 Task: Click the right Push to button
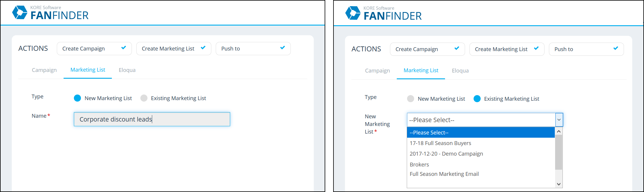pyautogui.click(x=586, y=49)
